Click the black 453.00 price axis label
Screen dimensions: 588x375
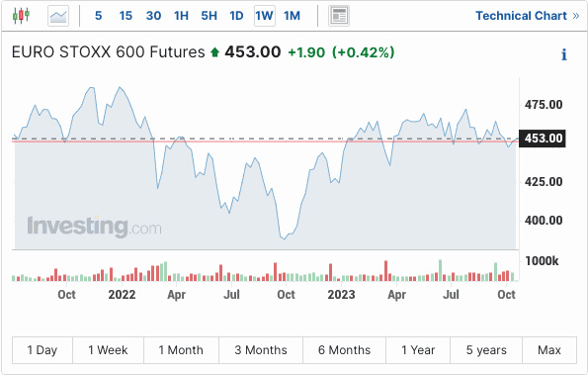pos(543,139)
